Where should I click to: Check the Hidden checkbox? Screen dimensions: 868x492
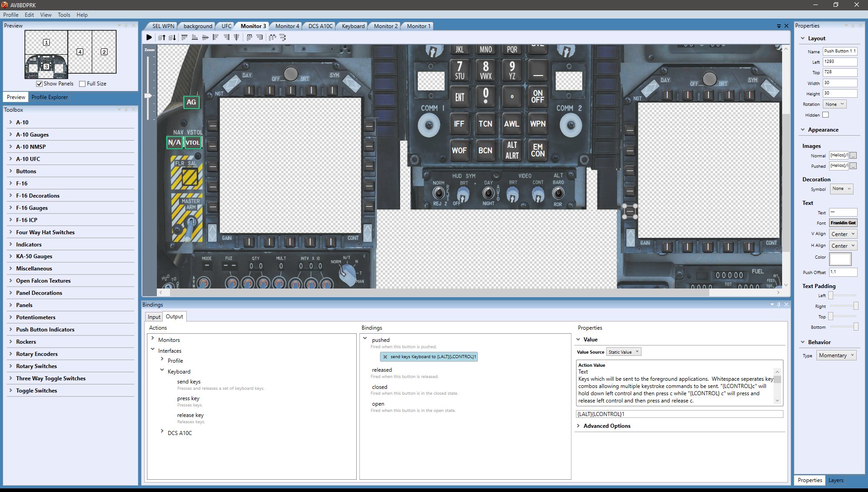826,115
